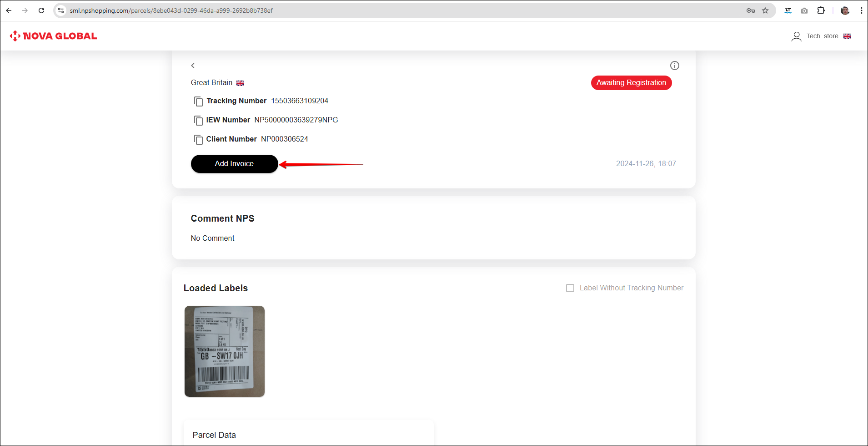868x446 pixels.
Task: Click the Add Invoice button
Action: point(234,164)
